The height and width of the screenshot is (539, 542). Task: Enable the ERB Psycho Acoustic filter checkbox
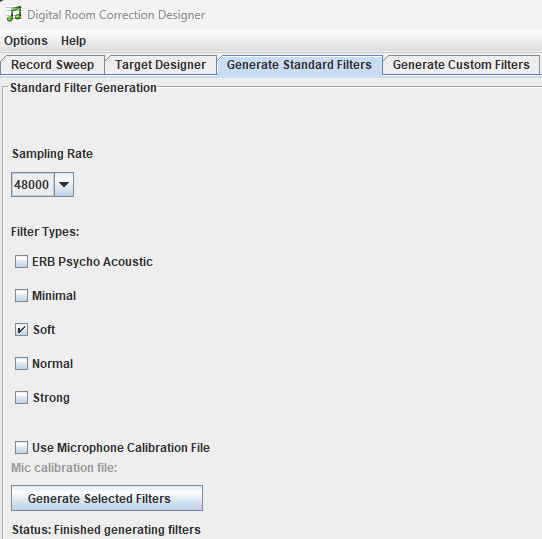point(21,262)
